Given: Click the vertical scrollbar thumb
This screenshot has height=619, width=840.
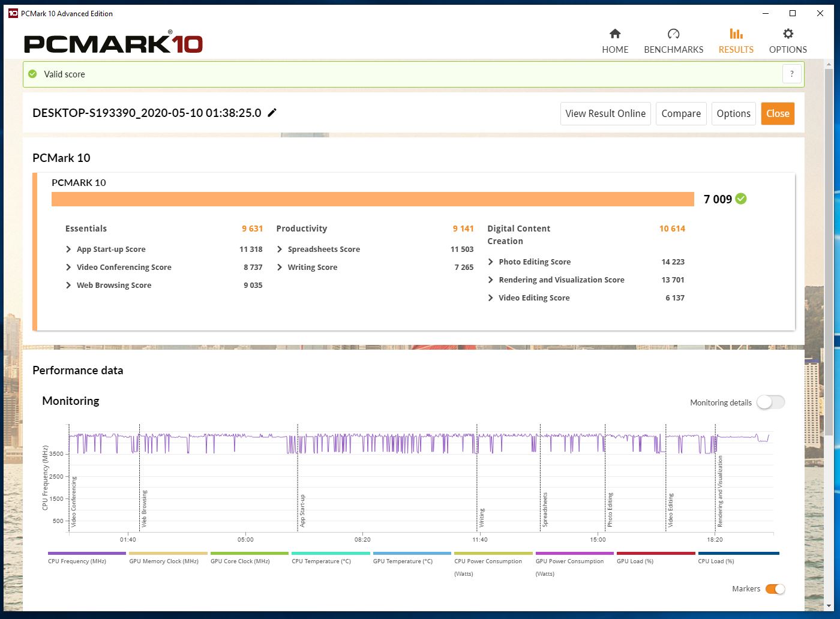Looking at the screenshot, I should (829, 252).
